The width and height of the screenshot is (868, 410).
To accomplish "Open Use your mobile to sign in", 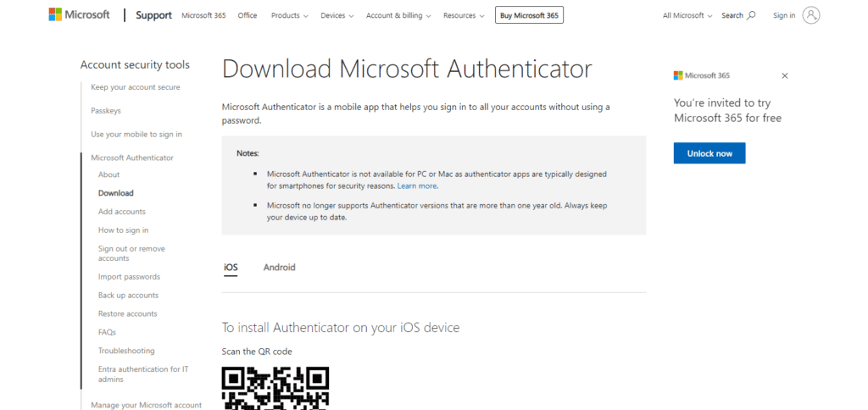I will click(x=136, y=135).
